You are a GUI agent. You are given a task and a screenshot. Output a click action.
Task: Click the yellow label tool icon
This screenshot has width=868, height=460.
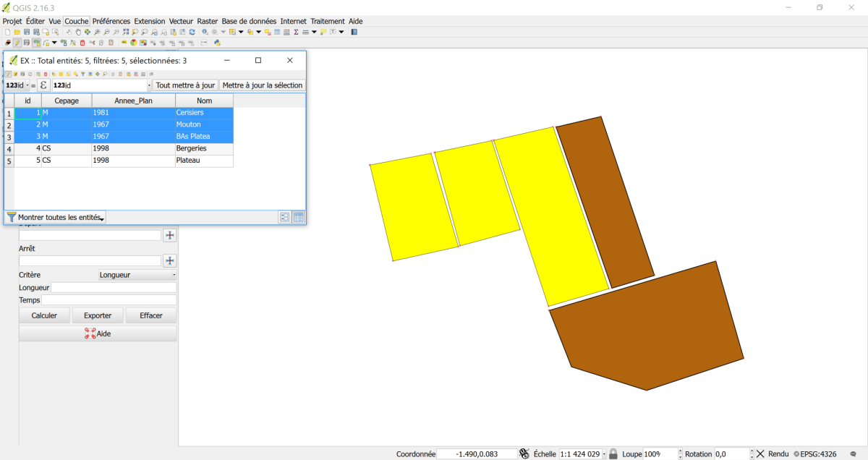pyautogui.click(x=124, y=43)
